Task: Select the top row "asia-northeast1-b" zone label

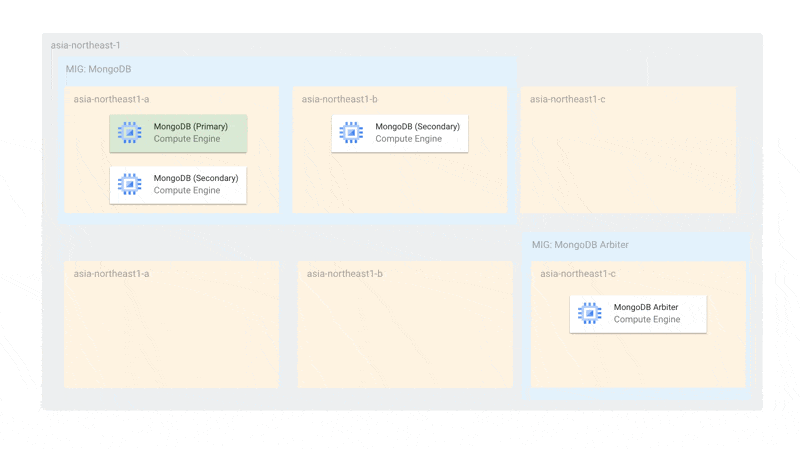Action: [339, 99]
